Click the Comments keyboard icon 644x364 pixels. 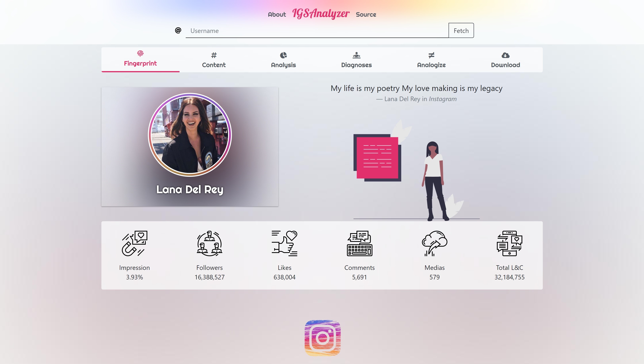(359, 243)
